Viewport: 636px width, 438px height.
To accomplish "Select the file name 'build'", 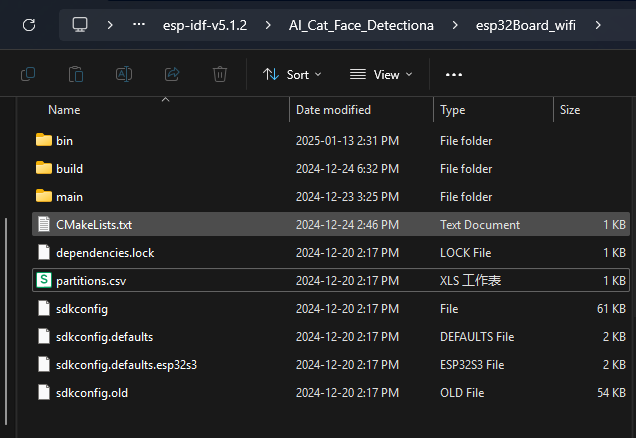I will [69, 169].
